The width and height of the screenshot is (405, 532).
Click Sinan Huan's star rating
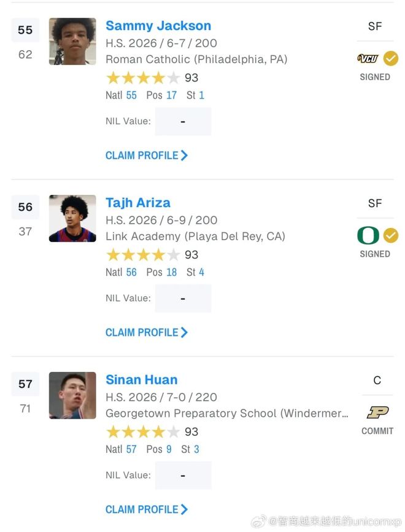click(x=143, y=432)
